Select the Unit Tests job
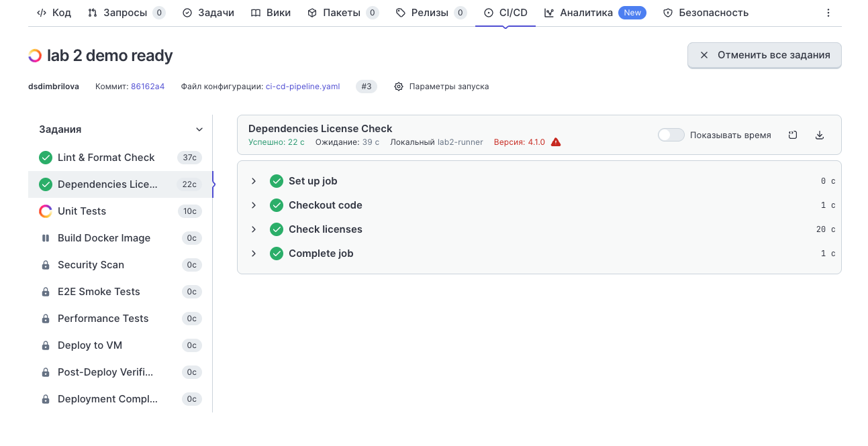Viewport: 868px width, 446px height. point(82,211)
